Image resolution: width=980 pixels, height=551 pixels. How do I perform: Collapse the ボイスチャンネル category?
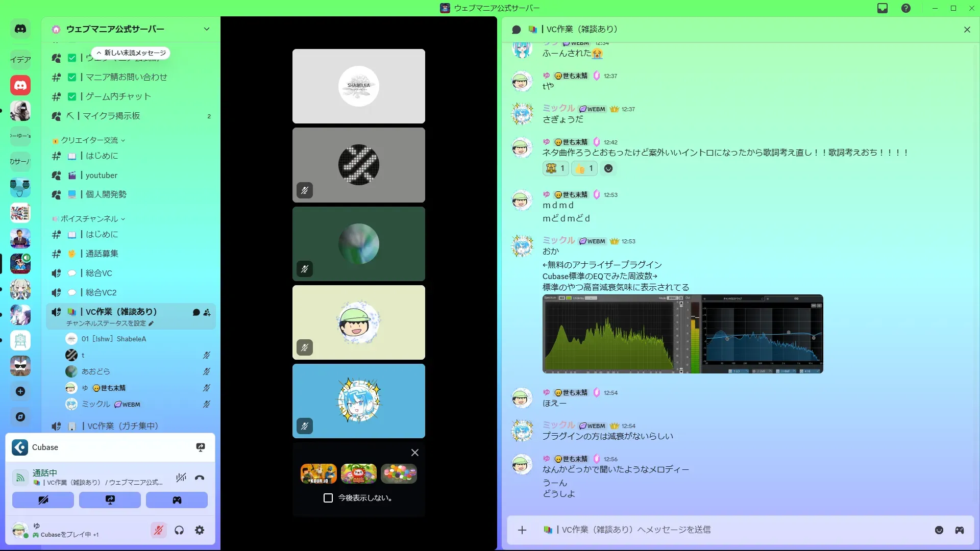[89, 219]
